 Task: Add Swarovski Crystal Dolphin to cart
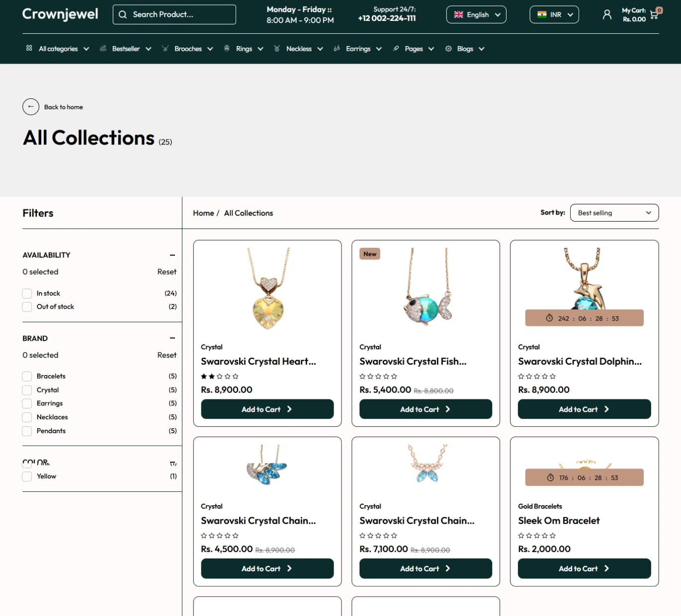coord(585,409)
